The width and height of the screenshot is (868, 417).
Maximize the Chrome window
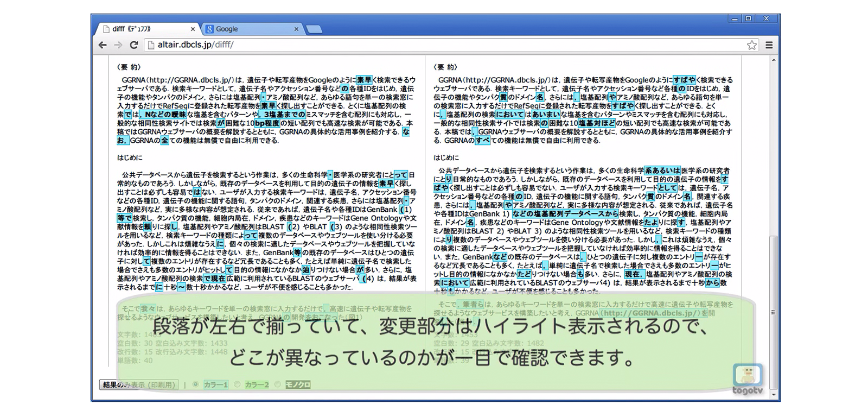click(749, 19)
